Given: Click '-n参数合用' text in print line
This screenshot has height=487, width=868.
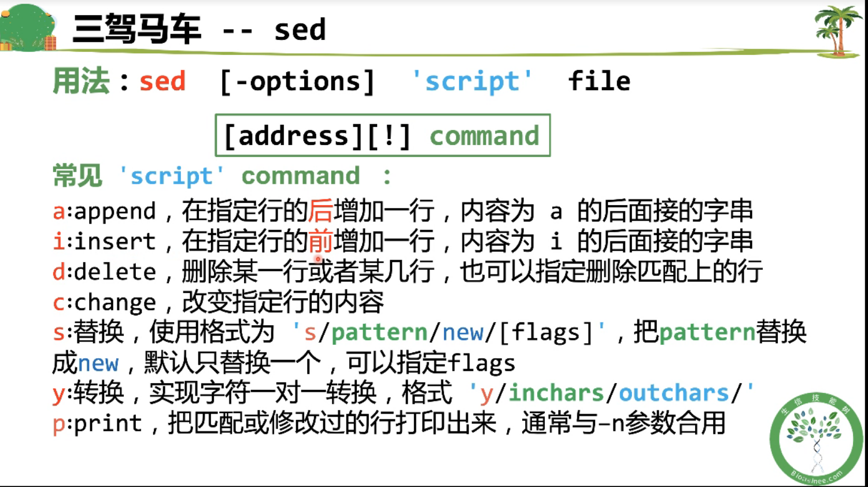Looking at the screenshot, I should tap(662, 423).
